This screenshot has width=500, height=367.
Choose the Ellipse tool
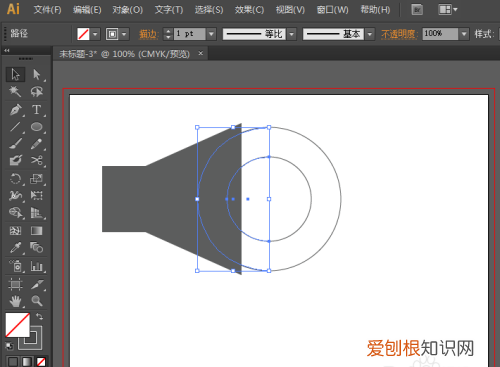pos(37,127)
